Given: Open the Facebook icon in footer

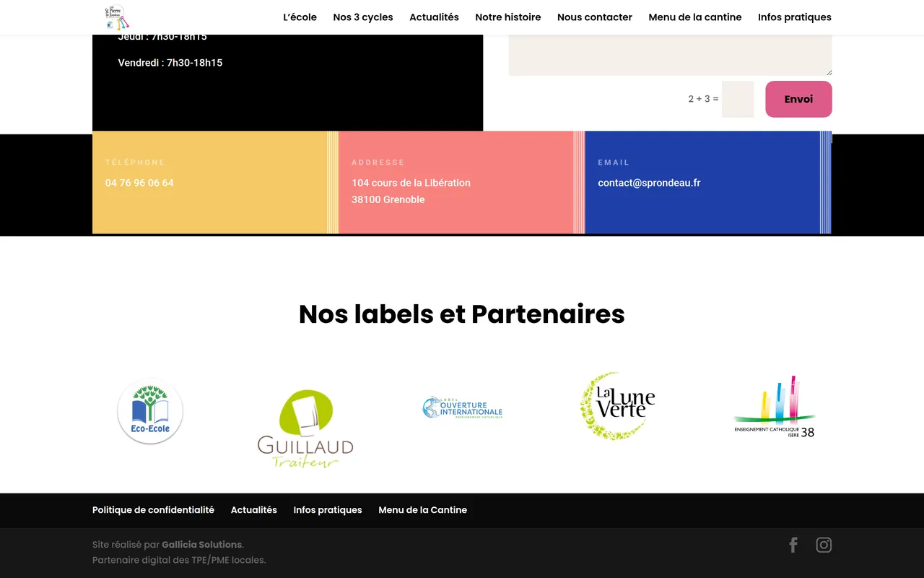Looking at the screenshot, I should pyautogui.click(x=793, y=545).
